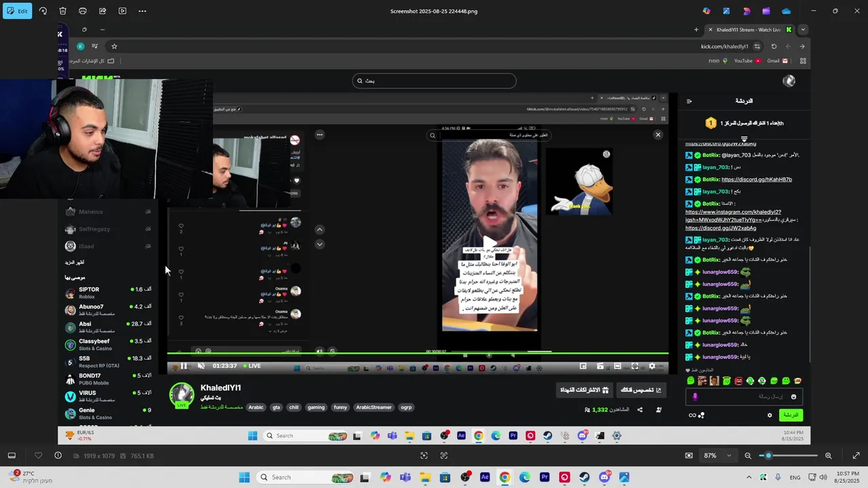Click the up chevron beside the TikTok comments
Image resolution: width=868 pixels, height=488 pixels.
click(x=320, y=230)
